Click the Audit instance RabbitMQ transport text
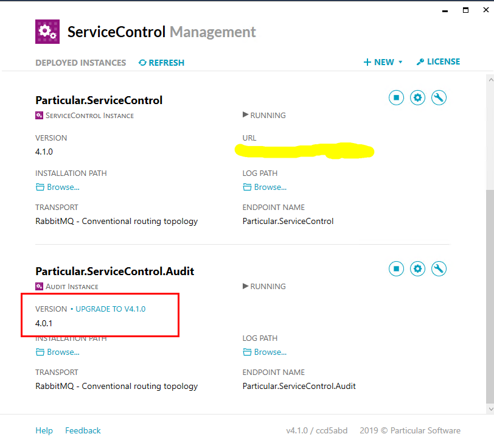 pyautogui.click(x=117, y=386)
